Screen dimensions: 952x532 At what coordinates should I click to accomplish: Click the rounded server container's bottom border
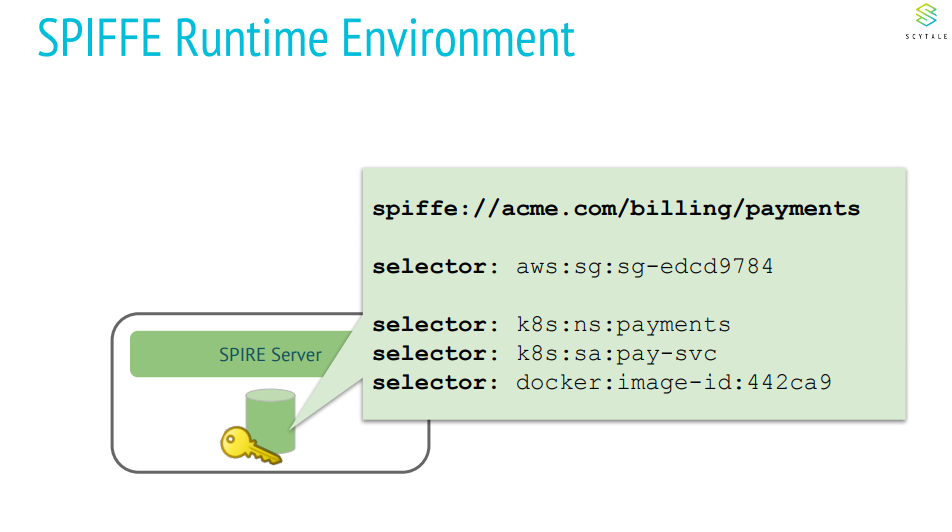[270, 470]
